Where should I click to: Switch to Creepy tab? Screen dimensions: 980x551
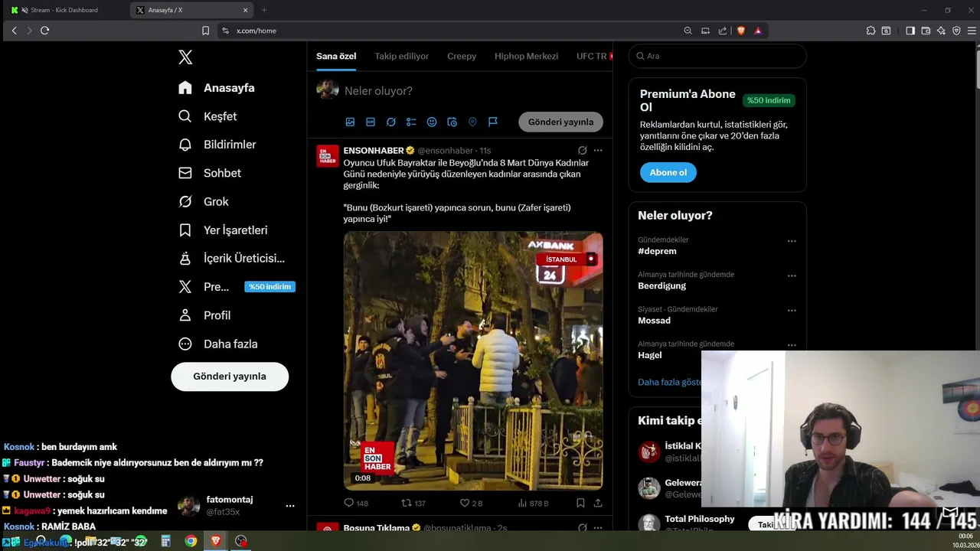coord(462,56)
